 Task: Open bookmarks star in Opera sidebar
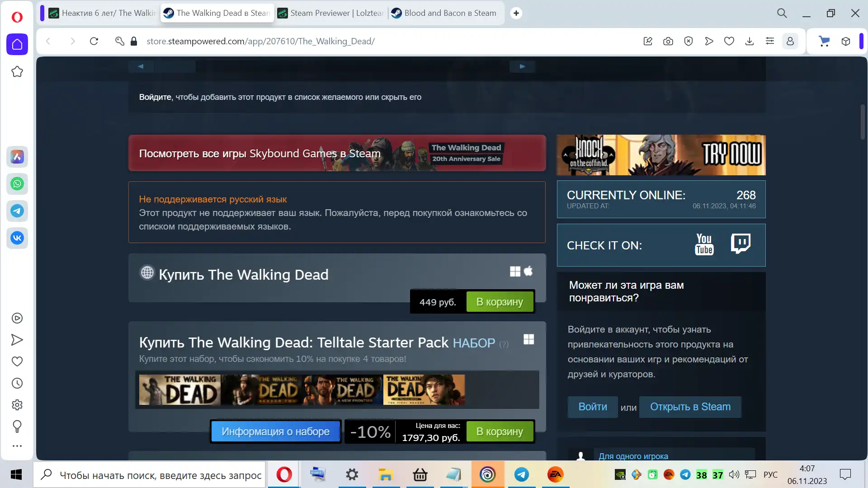pos(17,71)
